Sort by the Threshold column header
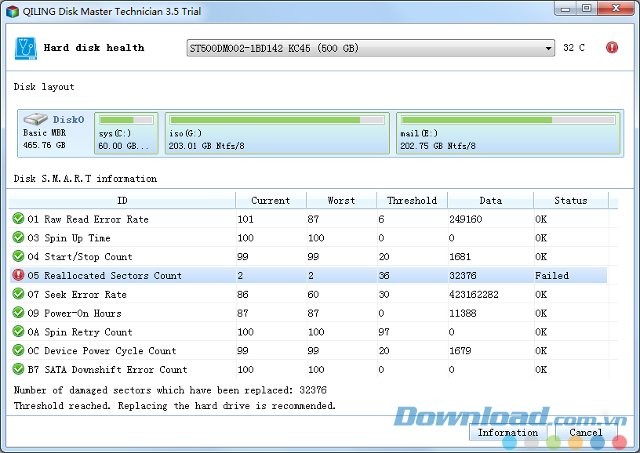 tap(412, 200)
